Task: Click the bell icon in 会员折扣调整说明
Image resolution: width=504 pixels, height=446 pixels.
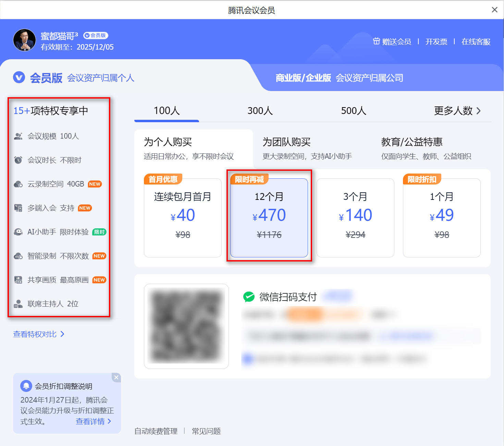Action: [26, 386]
